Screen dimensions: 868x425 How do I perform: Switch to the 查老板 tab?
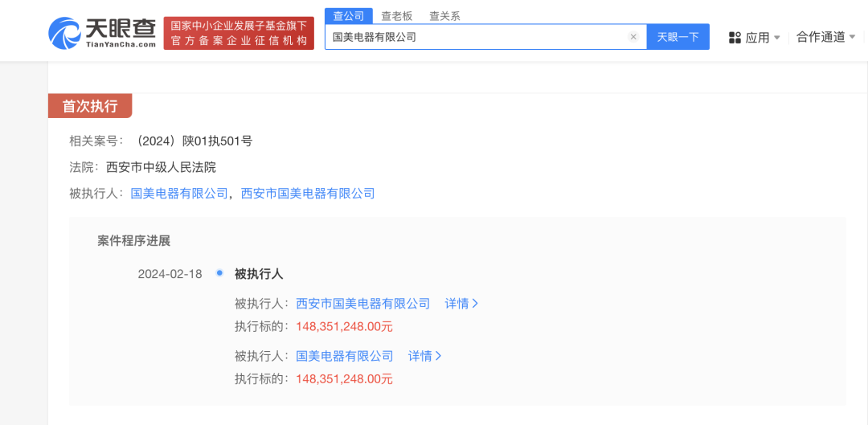(x=396, y=16)
